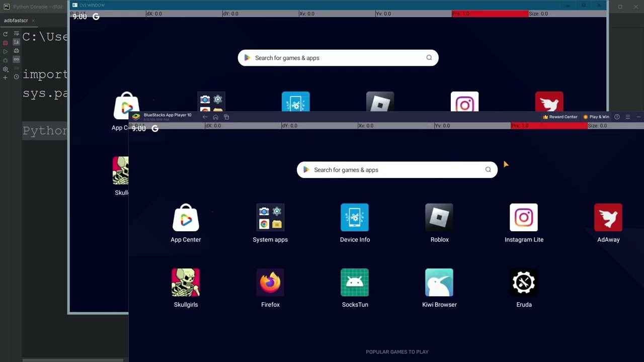Launch Device Info in the BlueStacks window
Image resolution: width=644 pixels, height=362 pixels.
[x=355, y=224]
